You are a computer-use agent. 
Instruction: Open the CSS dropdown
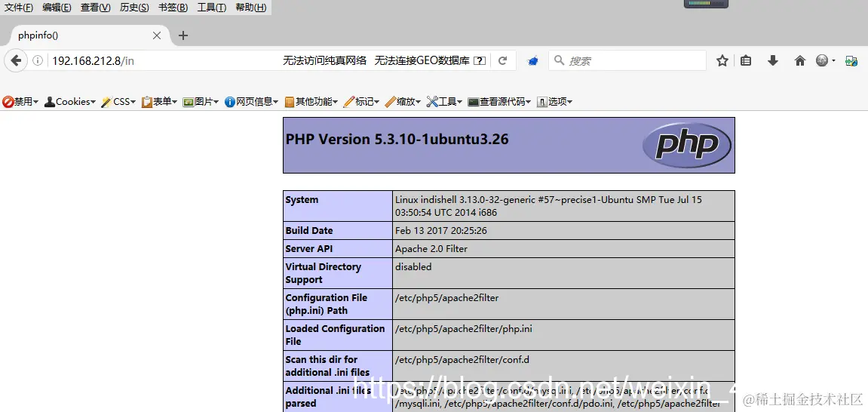pos(118,102)
